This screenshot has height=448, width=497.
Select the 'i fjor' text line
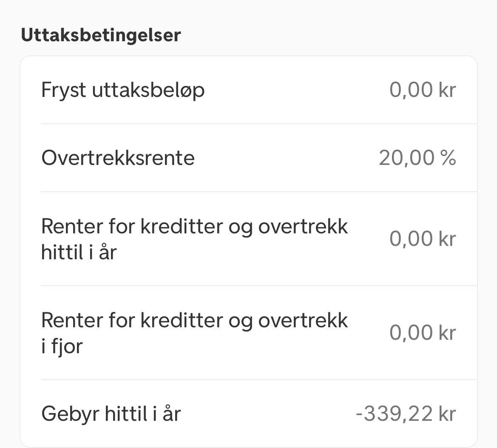pyautogui.click(x=62, y=346)
